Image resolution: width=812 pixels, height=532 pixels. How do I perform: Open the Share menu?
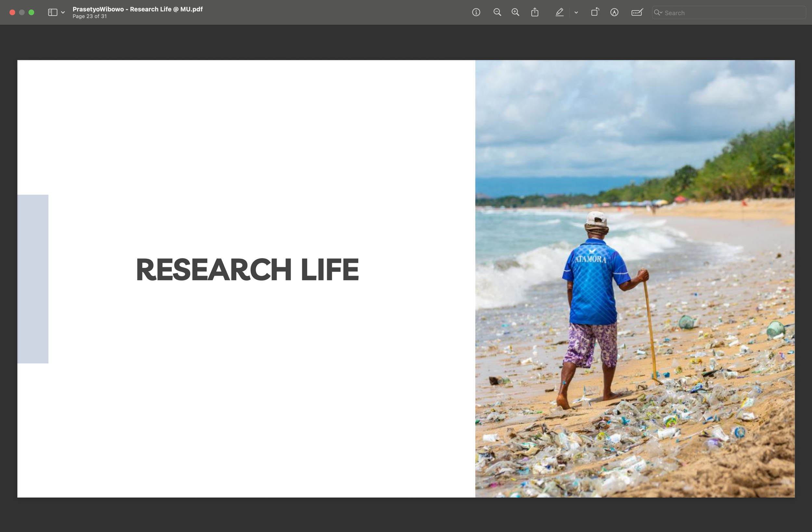point(535,13)
